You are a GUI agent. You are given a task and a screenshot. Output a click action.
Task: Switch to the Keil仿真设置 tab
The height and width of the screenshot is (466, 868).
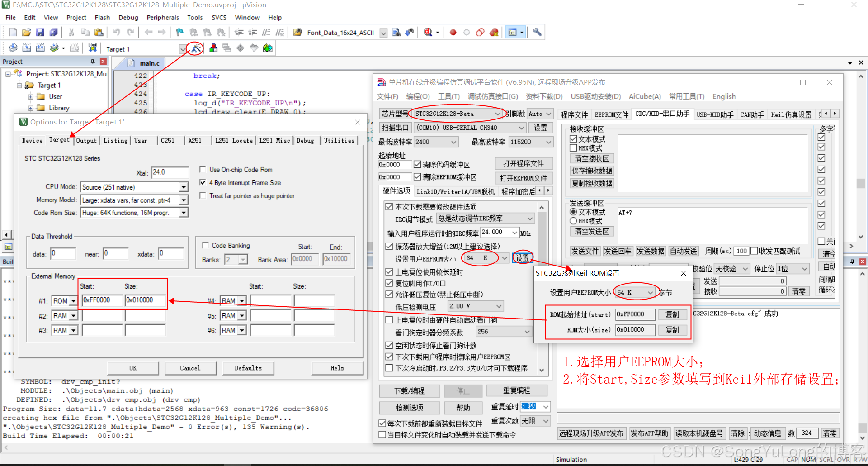791,114
